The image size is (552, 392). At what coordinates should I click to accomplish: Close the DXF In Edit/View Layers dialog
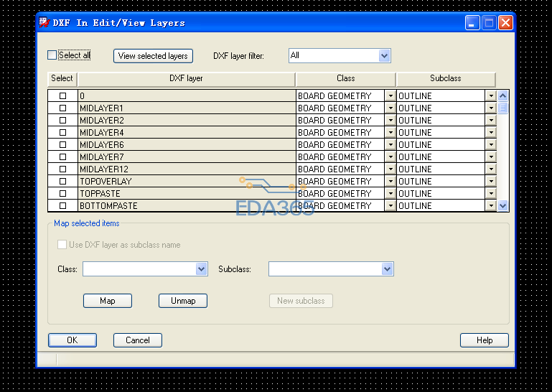[x=505, y=23]
